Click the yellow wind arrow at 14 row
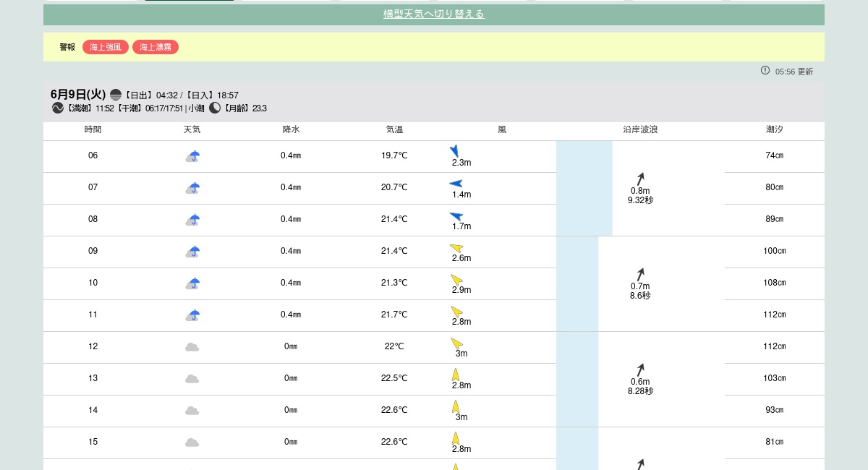The width and height of the screenshot is (868, 470). point(456,406)
